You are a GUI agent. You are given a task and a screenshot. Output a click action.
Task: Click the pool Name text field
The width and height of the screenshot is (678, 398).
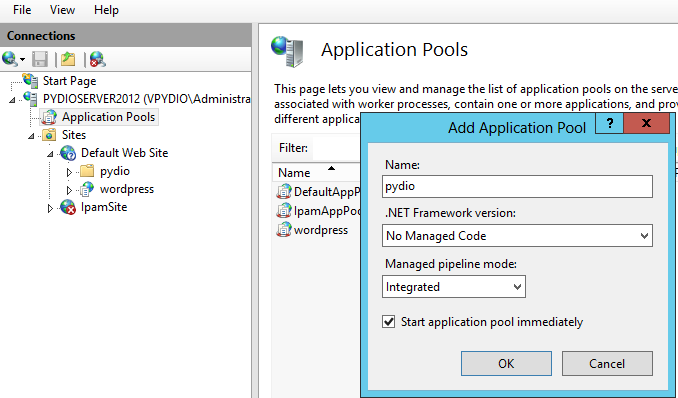pos(517,186)
